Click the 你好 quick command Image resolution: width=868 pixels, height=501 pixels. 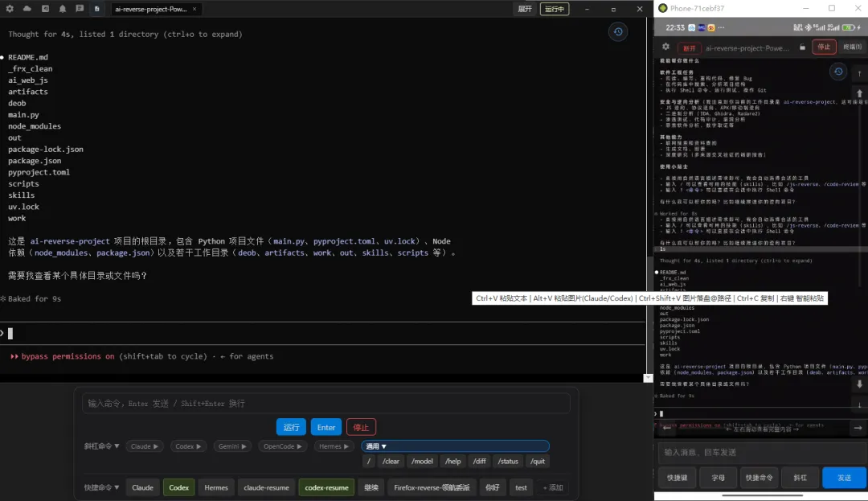492,487
